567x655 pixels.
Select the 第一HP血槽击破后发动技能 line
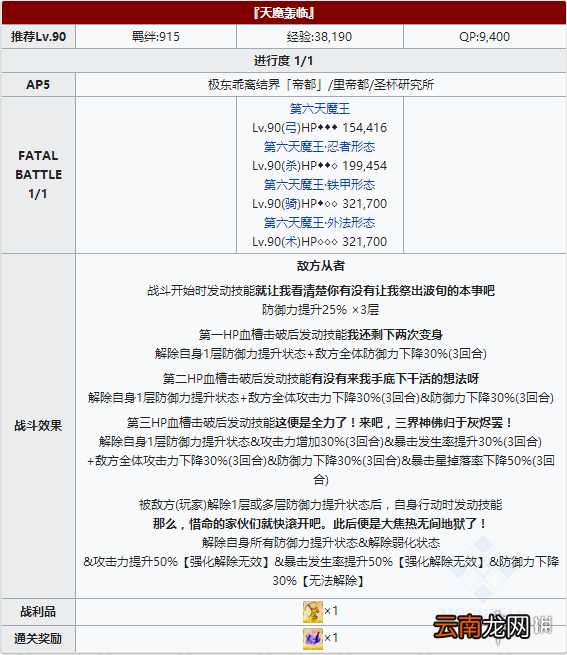321,335
